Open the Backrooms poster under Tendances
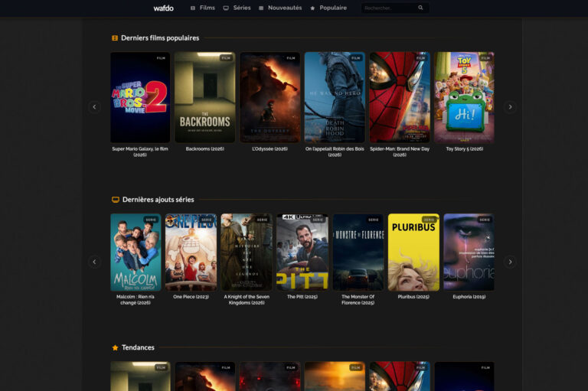Screen dimensions: 588x391 [x=140, y=376]
